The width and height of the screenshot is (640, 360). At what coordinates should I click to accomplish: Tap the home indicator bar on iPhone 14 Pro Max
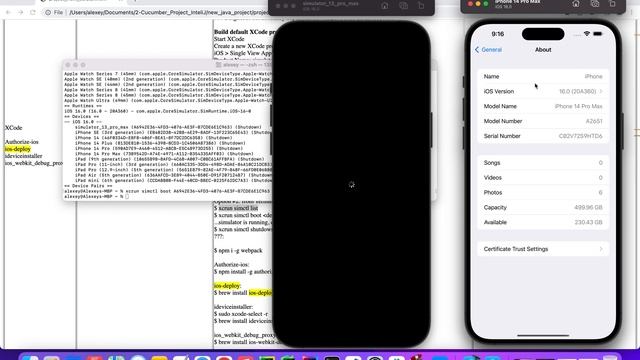click(x=543, y=336)
